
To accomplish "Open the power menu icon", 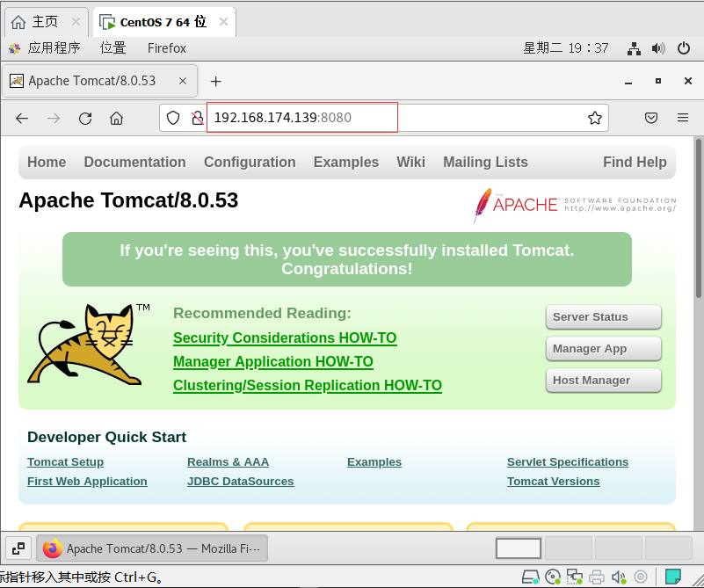I will [x=684, y=48].
